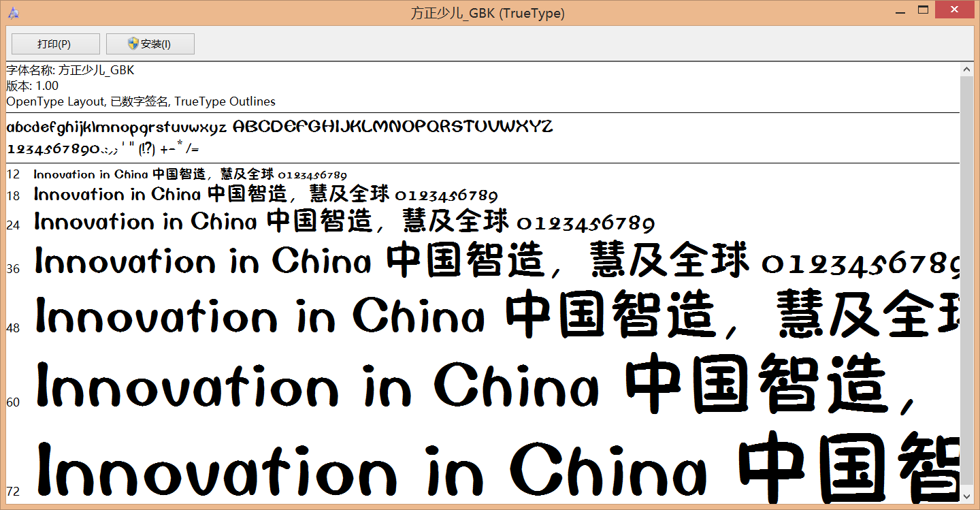This screenshot has width=980, height=510.
Task: Click the 1234567890 digits and punctuation sample line
Action: coord(102,148)
